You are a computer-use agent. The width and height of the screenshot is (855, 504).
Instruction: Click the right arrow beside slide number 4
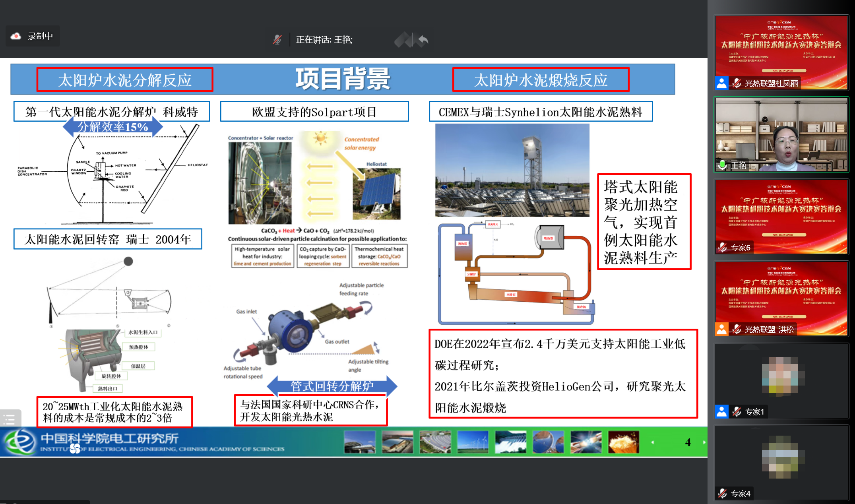click(704, 442)
